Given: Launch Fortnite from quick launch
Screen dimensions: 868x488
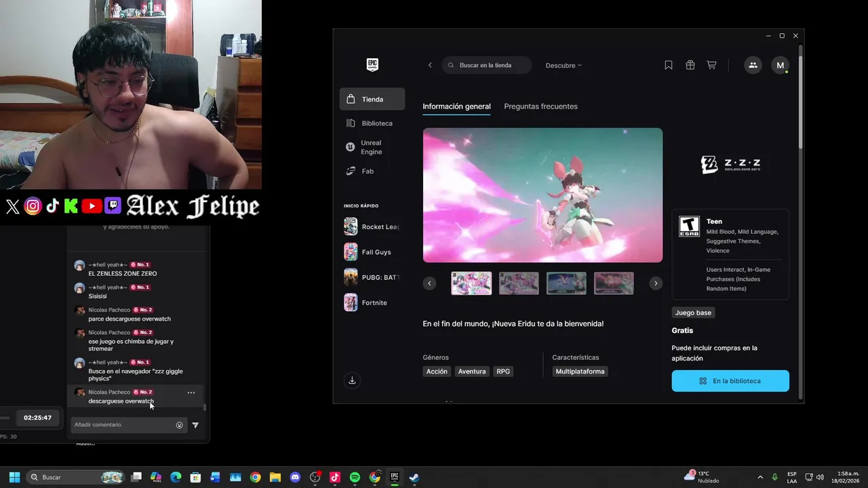Looking at the screenshot, I should click(x=372, y=302).
